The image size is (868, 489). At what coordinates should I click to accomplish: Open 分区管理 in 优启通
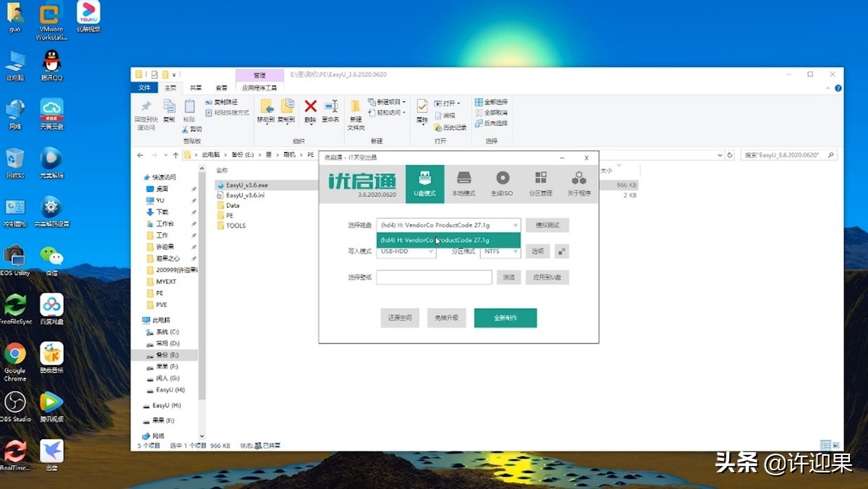point(540,184)
